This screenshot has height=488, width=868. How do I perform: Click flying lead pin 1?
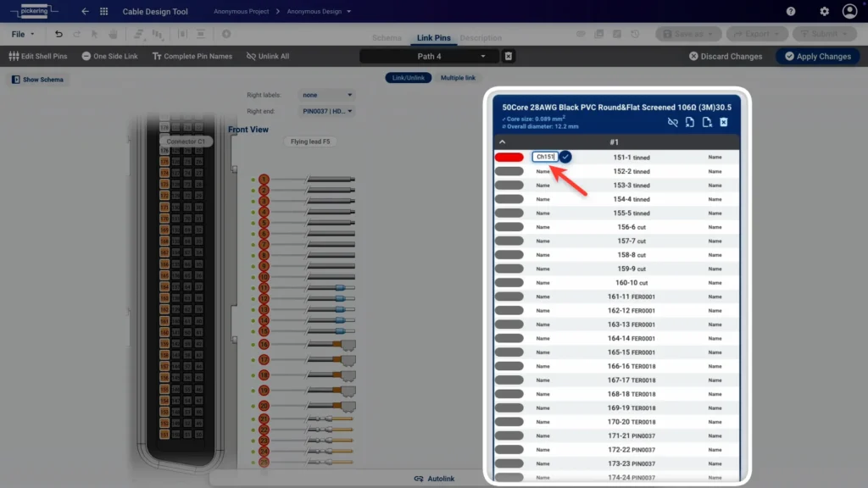[x=264, y=180]
